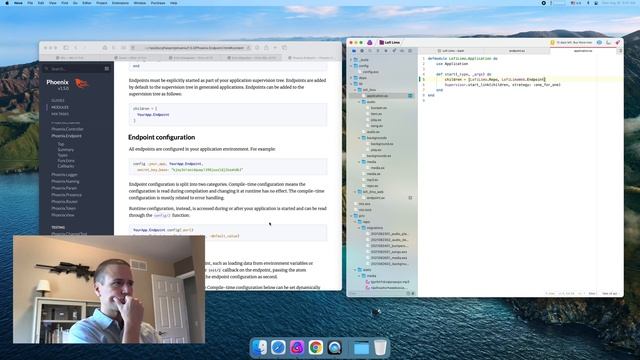Image resolution: width=640 pixels, height=360 pixels.
Task: Click Safari's Share icon
Action: [x=266, y=48]
